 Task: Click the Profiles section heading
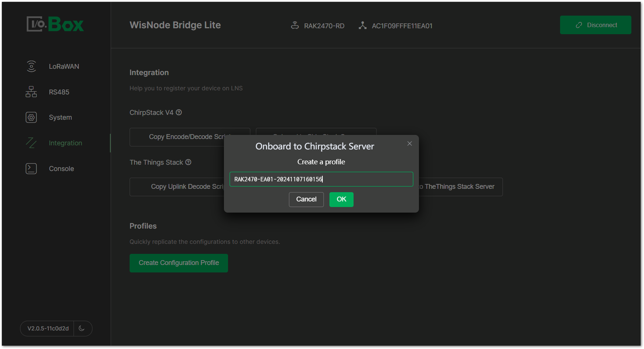tap(143, 226)
